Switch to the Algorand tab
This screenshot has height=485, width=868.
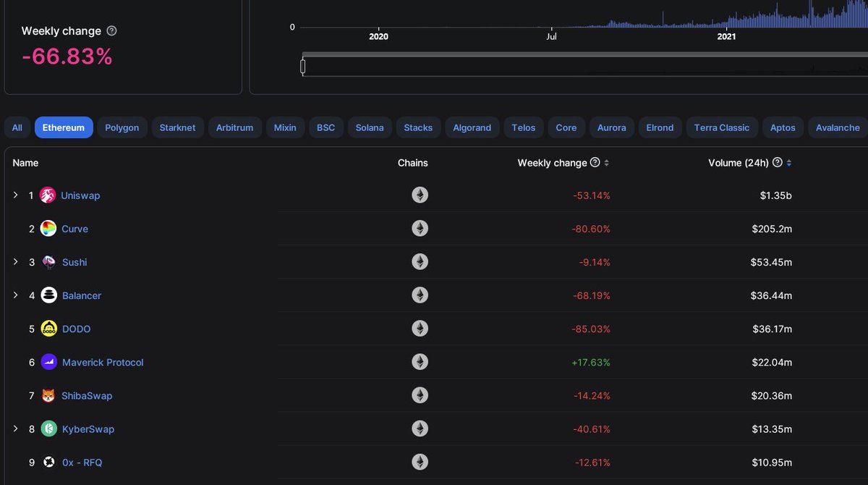472,127
